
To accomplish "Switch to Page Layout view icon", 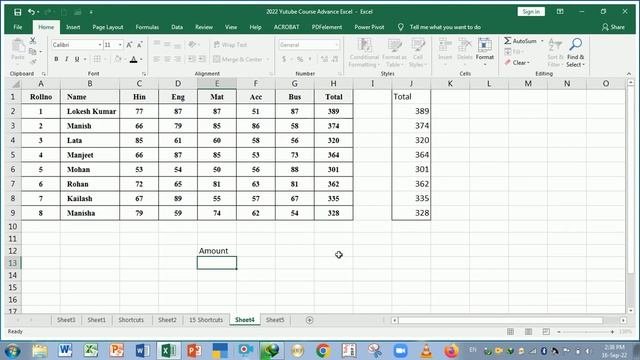I will [x=528, y=332].
